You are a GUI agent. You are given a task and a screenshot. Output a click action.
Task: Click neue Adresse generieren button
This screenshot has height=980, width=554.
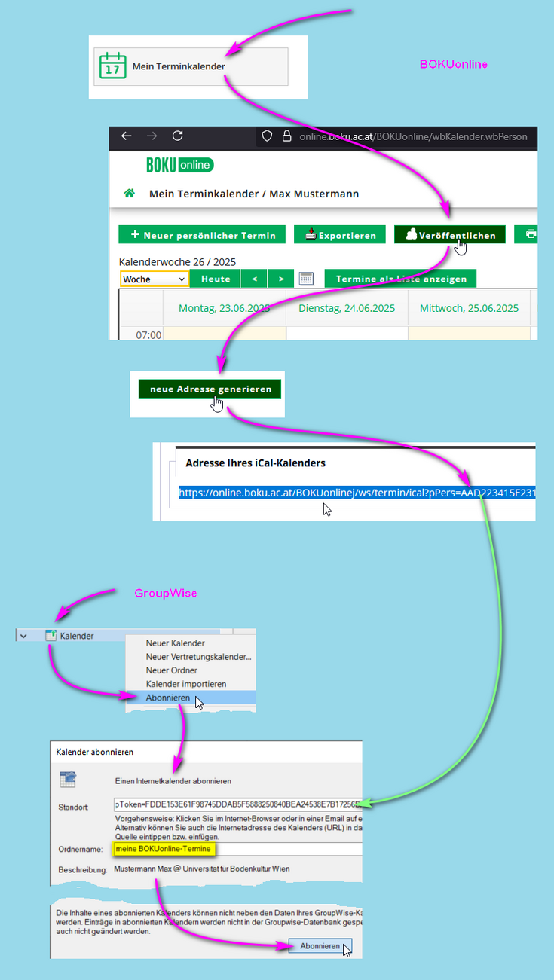210,389
